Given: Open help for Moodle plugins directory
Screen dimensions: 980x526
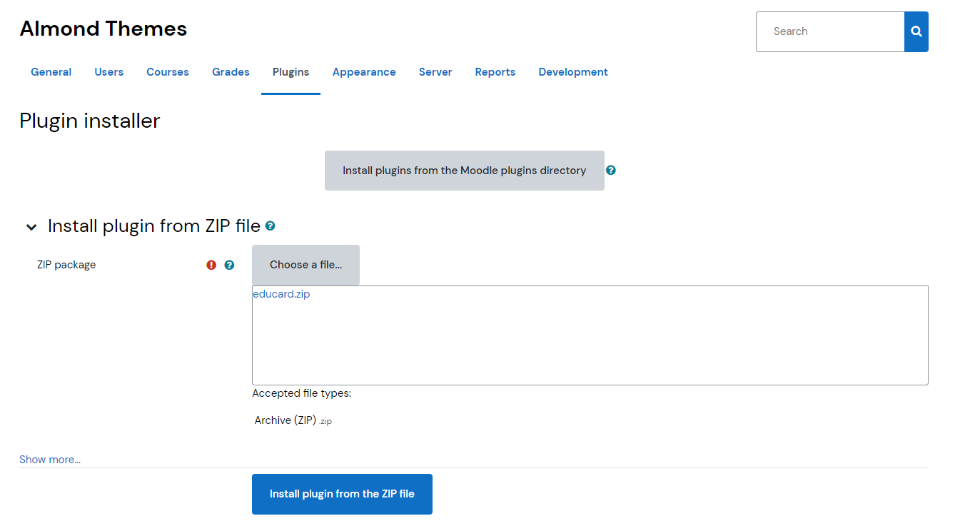Looking at the screenshot, I should 611,171.
